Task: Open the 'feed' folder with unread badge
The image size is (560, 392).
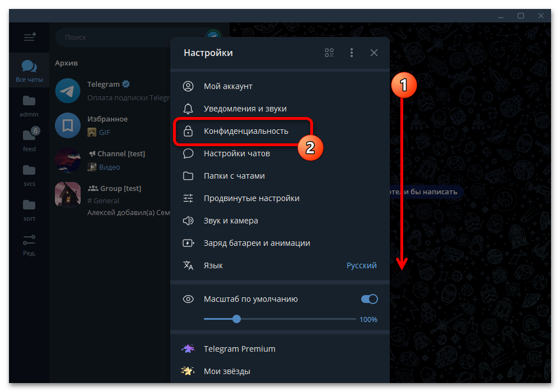Action: [29, 140]
